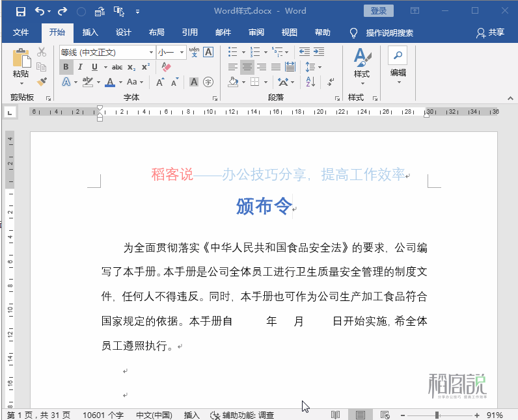Open the font name dropdown
Viewport: 518px width, 420px height.
coord(107,52)
